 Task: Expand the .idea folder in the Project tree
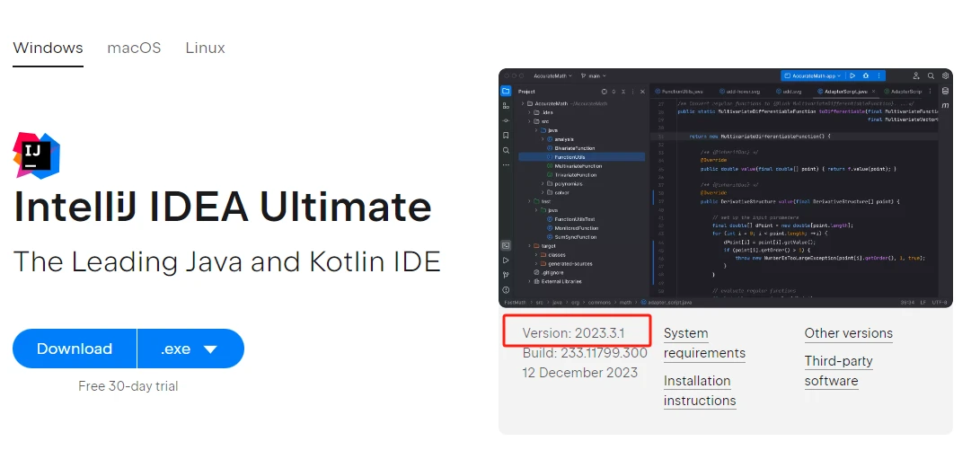point(529,112)
